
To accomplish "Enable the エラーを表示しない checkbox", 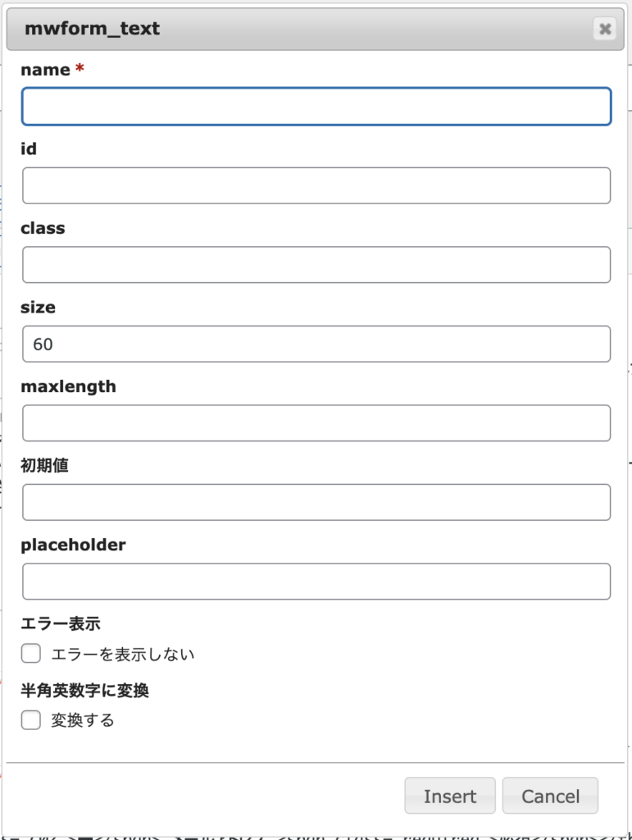I will (x=31, y=654).
